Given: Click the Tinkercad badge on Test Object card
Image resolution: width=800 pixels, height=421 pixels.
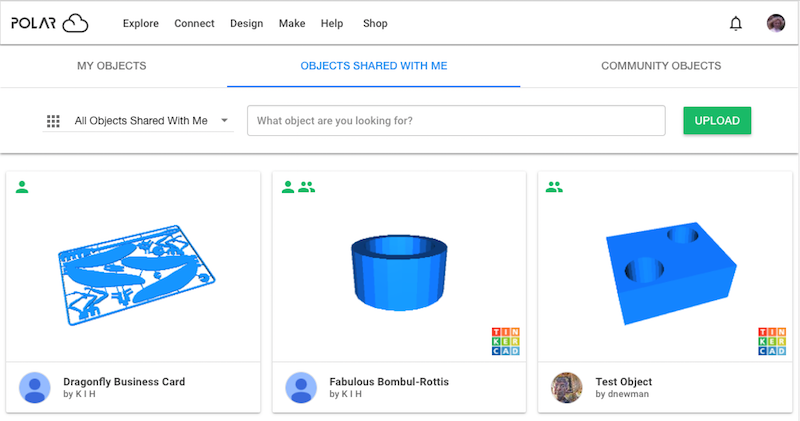Looking at the screenshot, I should (772, 341).
